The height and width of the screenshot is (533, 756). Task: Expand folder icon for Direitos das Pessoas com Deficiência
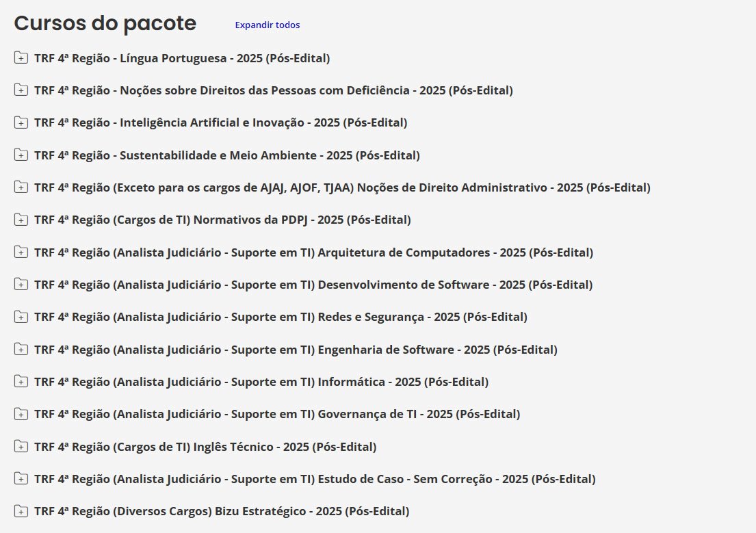tap(21, 90)
